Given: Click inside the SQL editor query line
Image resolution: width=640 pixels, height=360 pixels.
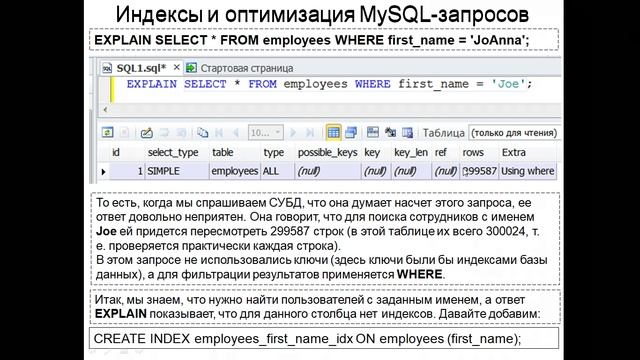Looking at the screenshot, I should 329,84.
